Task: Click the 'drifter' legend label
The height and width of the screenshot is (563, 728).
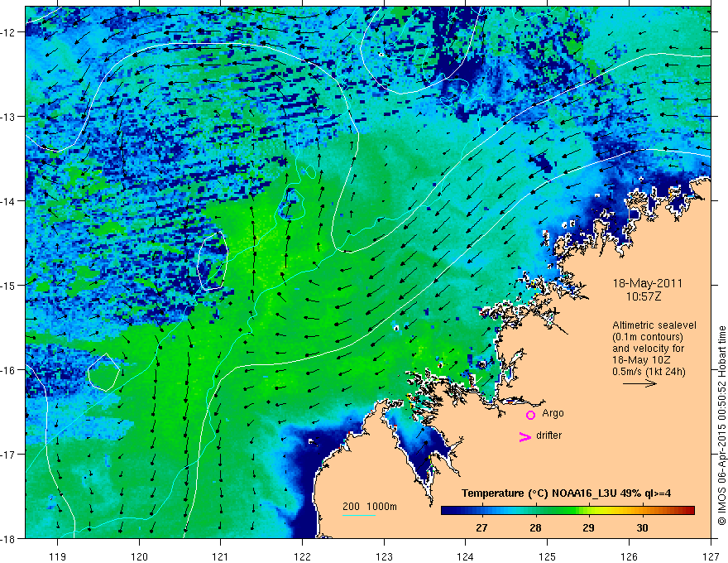Action: pyautogui.click(x=548, y=435)
